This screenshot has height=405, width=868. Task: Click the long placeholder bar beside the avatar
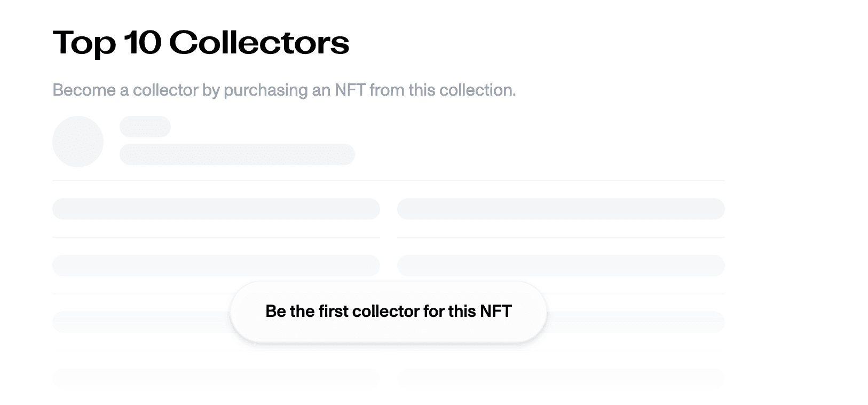(x=237, y=154)
